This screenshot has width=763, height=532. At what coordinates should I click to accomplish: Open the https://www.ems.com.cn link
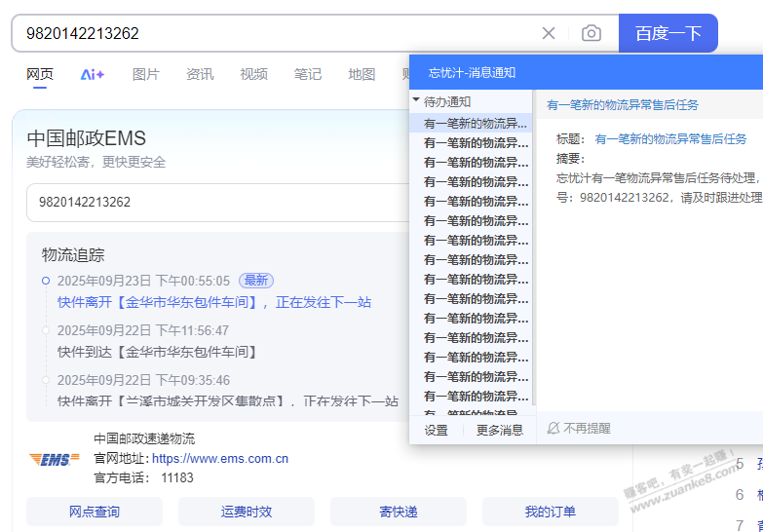220,459
